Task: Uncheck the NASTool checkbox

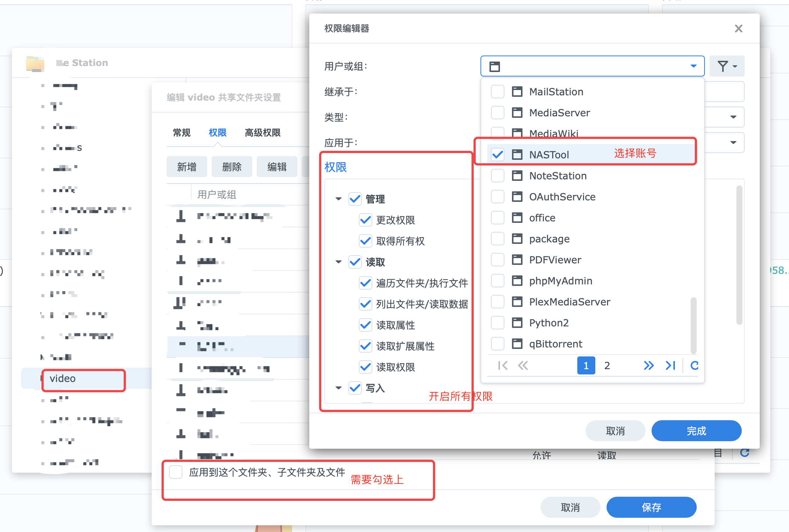Action: coord(498,154)
